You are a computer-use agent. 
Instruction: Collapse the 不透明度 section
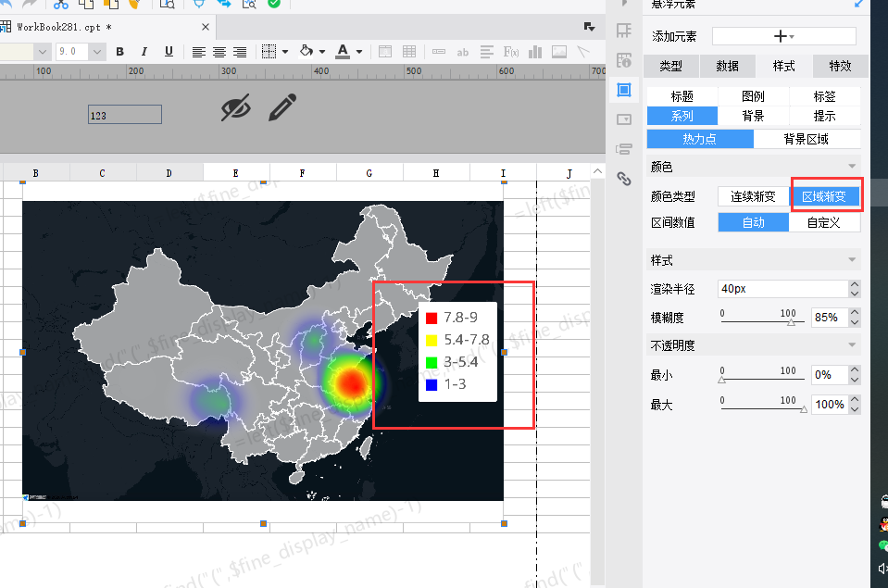(852, 345)
